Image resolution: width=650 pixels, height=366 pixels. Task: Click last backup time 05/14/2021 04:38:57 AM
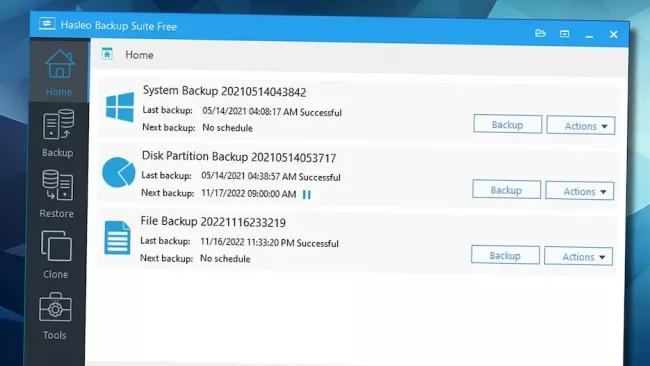pyautogui.click(x=249, y=176)
